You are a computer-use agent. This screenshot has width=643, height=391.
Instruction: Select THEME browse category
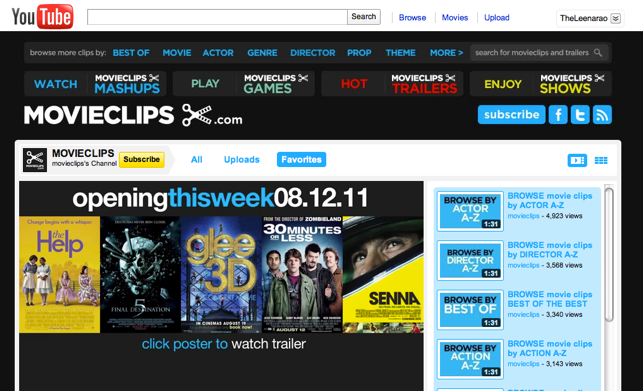point(401,53)
